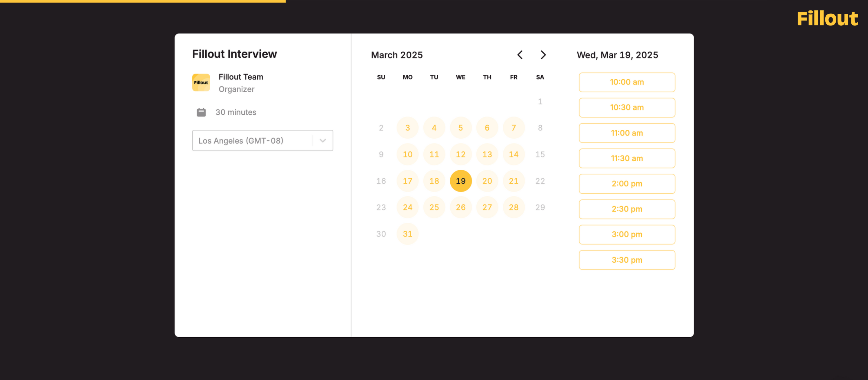
Task: Select March 17 on the calendar
Action: point(407,181)
